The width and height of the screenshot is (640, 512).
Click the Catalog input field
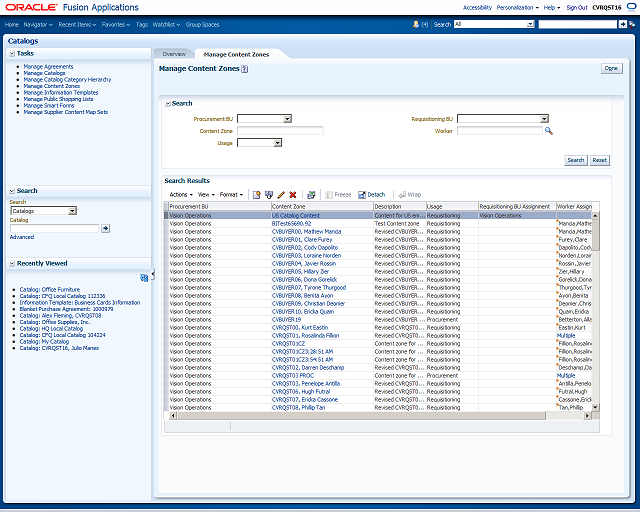click(x=54, y=228)
